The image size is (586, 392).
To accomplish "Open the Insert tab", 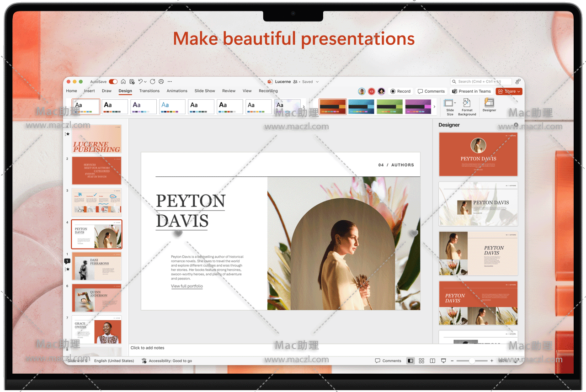I will click(x=90, y=91).
